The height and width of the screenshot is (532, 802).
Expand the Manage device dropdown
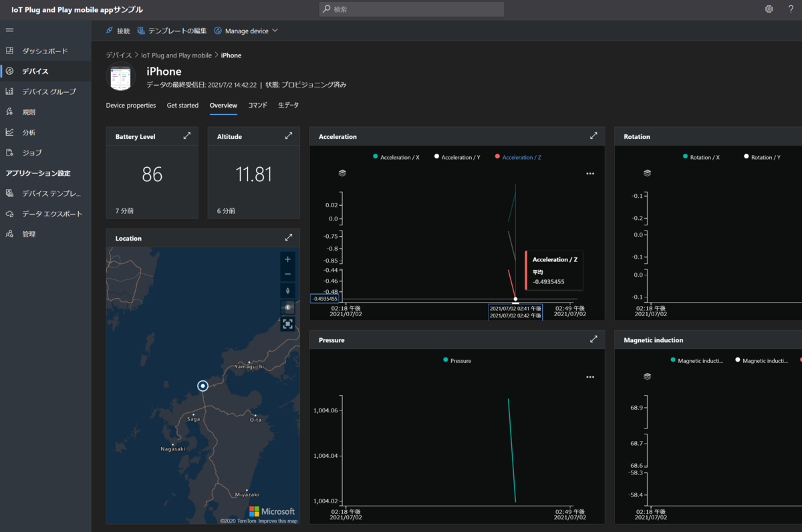click(x=246, y=31)
